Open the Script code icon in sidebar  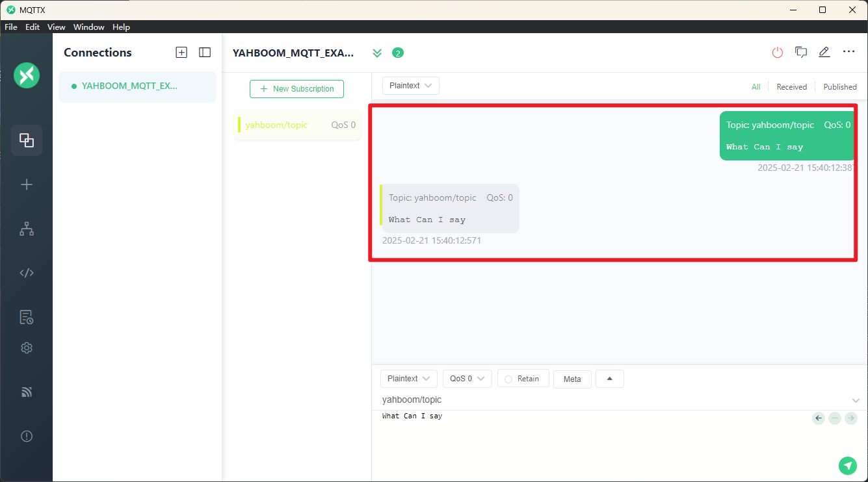point(27,273)
